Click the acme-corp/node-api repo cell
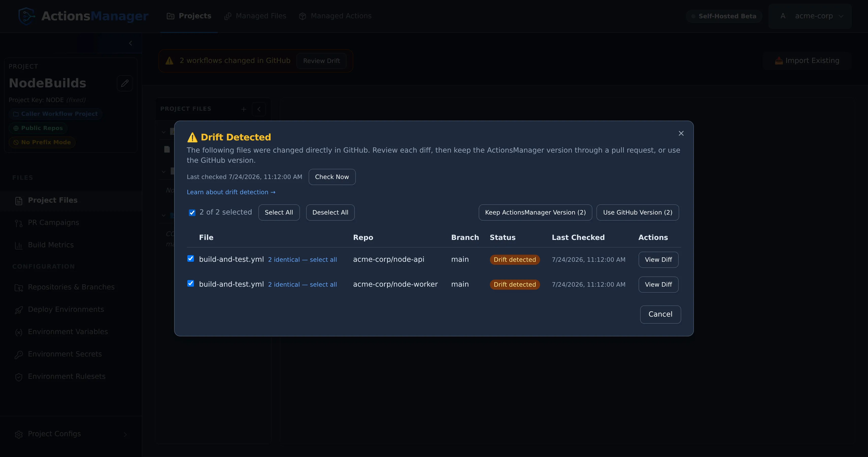Viewport: 868px width, 457px height. pos(389,259)
